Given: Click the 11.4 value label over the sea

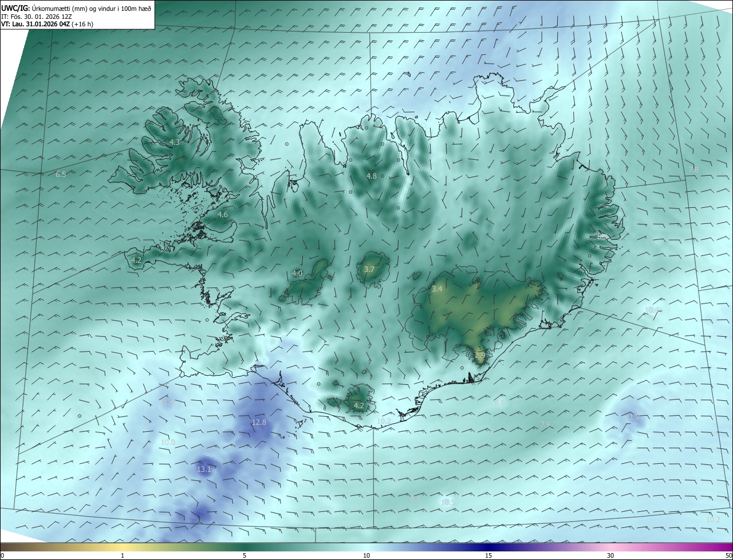Looking at the screenshot, I should [168, 403].
